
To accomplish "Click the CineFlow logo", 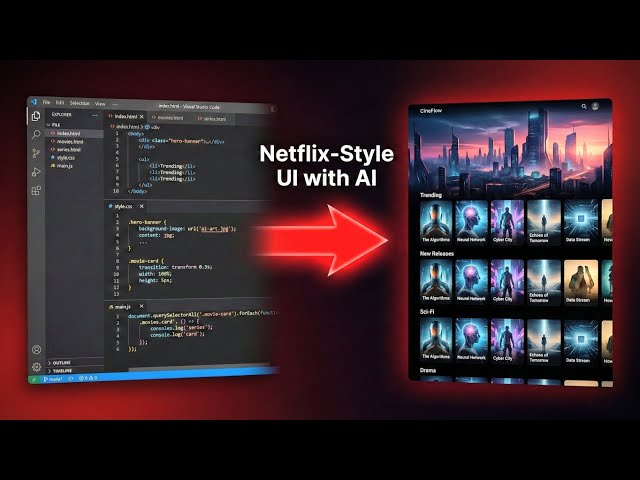I will point(431,111).
